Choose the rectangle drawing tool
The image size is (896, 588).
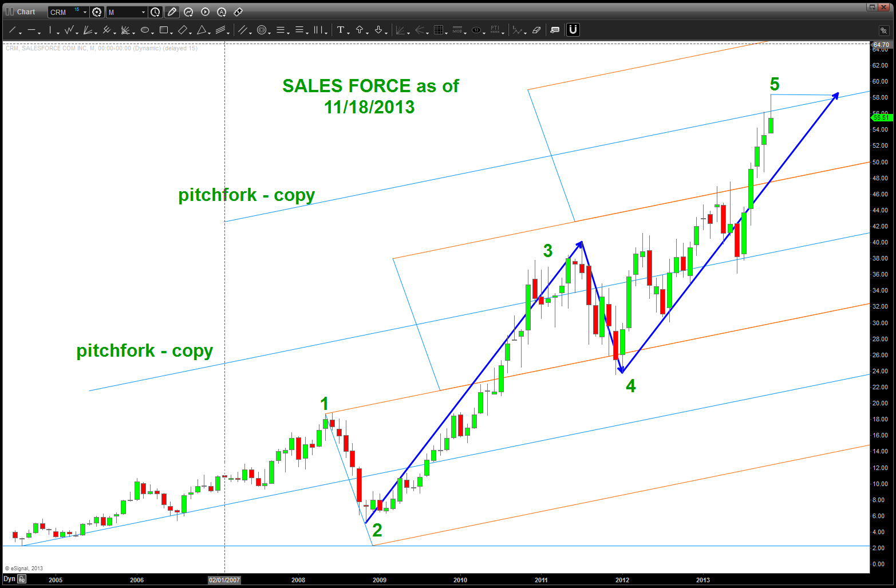click(164, 30)
